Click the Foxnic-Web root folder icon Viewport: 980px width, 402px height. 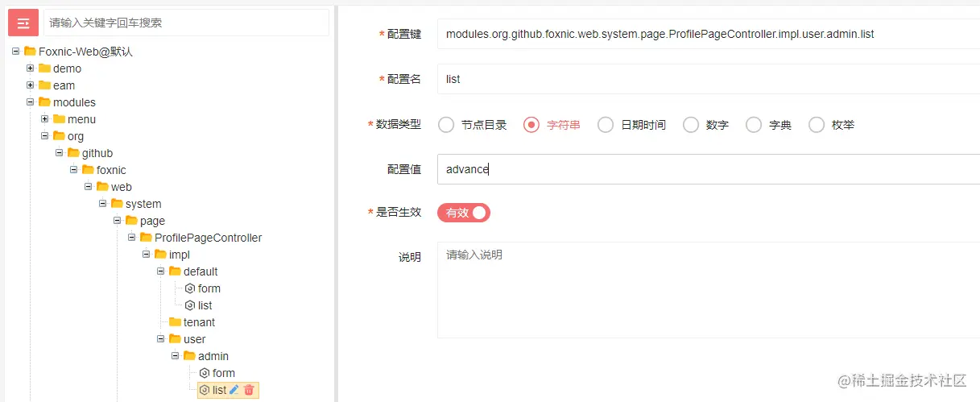pyautogui.click(x=30, y=52)
